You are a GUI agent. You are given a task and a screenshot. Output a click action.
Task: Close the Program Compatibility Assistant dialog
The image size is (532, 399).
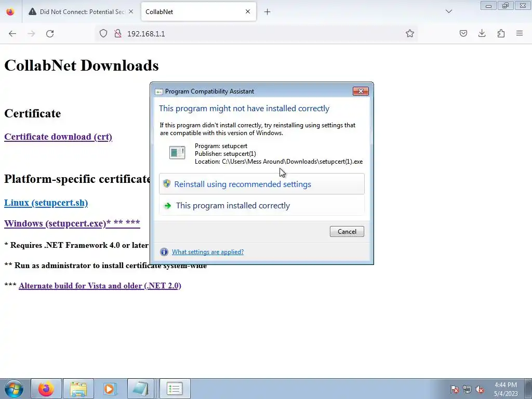click(361, 91)
